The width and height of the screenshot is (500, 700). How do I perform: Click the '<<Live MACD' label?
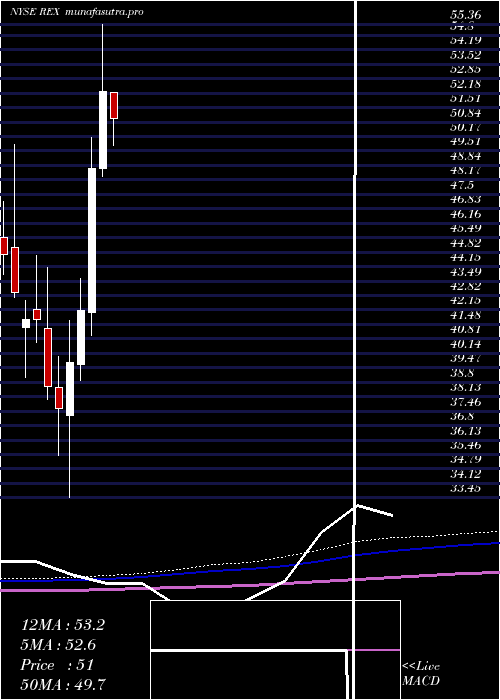click(421, 674)
